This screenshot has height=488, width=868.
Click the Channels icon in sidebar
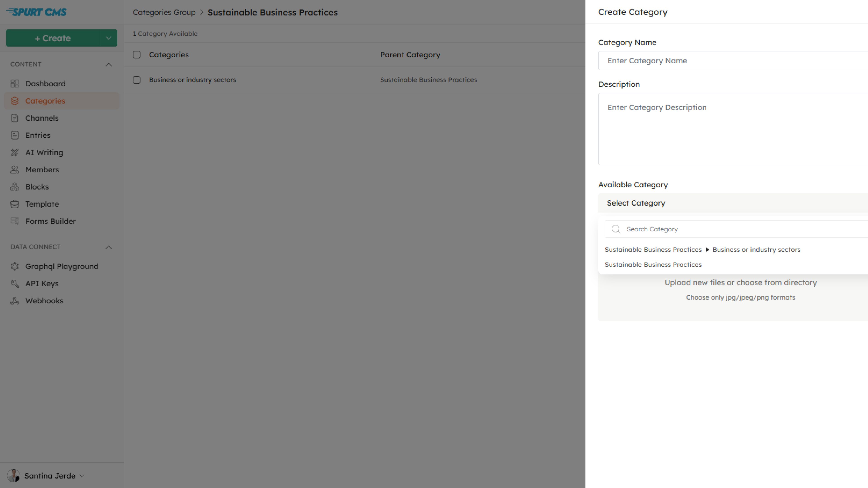pos(15,117)
